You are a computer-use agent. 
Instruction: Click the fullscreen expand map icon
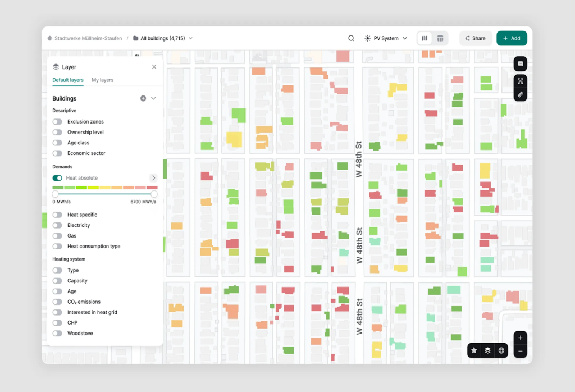[520, 80]
